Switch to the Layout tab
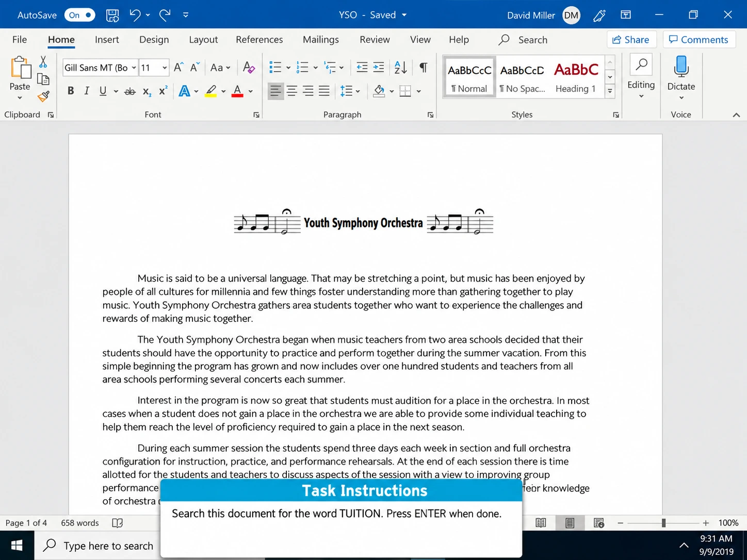Image resolution: width=747 pixels, height=560 pixels. (203, 40)
